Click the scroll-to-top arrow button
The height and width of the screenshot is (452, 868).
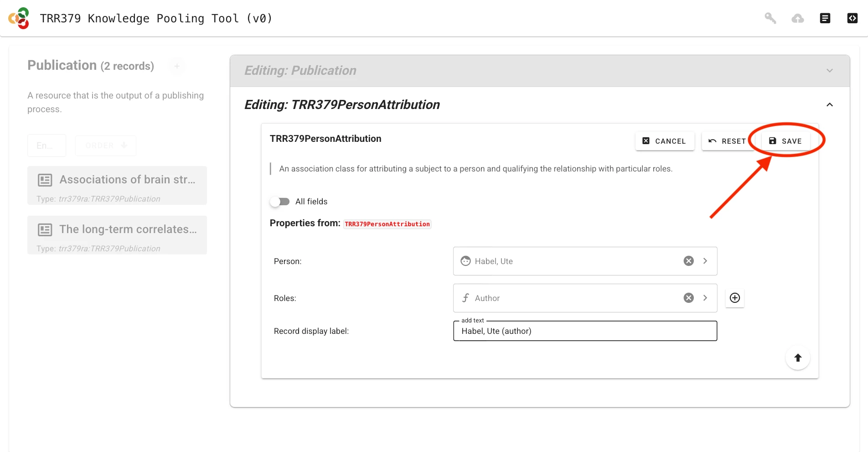(x=798, y=358)
